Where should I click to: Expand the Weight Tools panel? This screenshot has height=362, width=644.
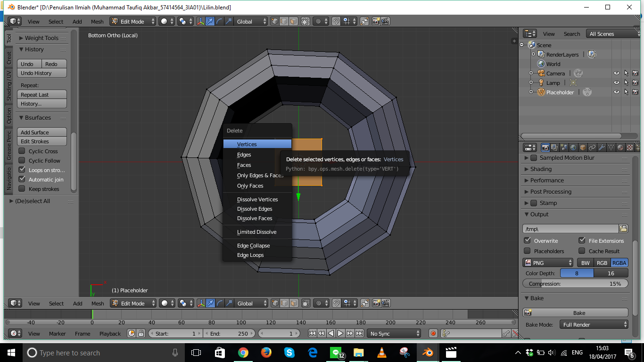click(41, 38)
